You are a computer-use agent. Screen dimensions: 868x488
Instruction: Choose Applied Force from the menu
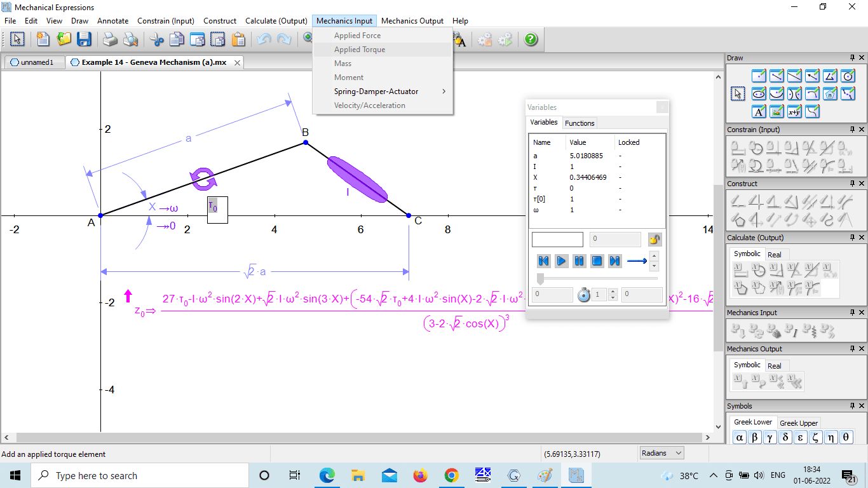383,36
